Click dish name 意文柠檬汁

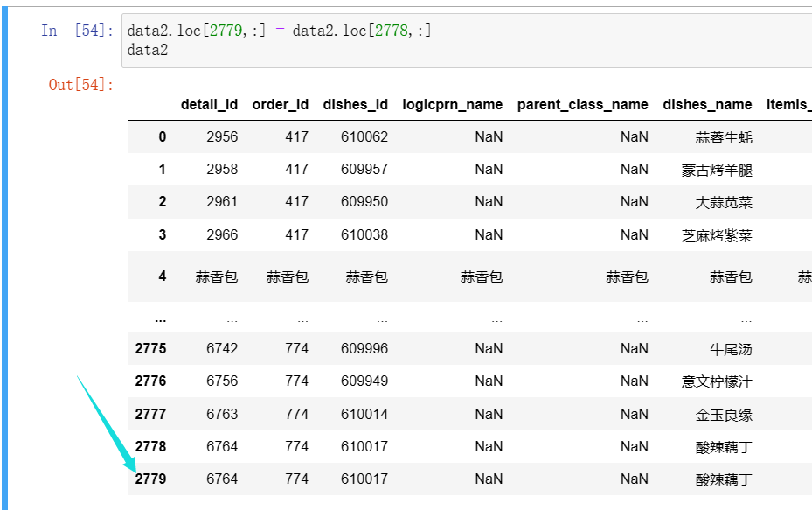coord(717,382)
